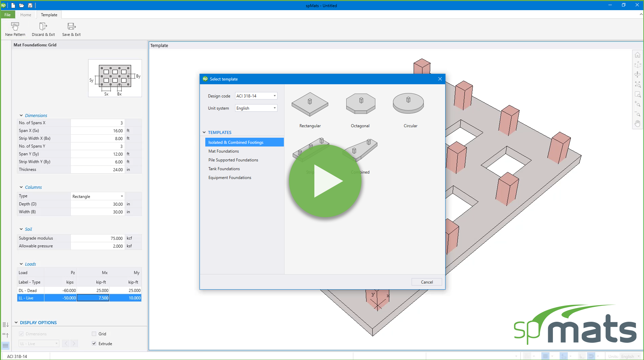Image resolution: width=644 pixels, height=360 pixels.
Task: Select Mat Foundations in templates list
Action: (224, 151)
